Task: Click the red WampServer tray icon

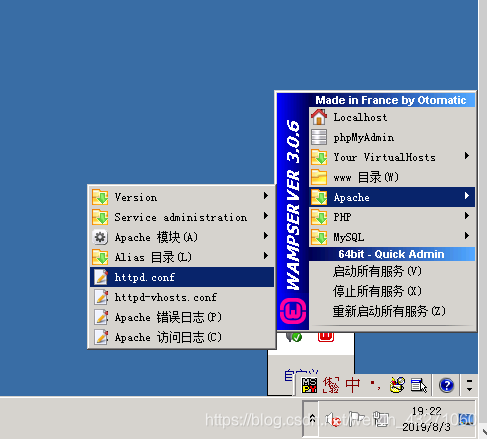Action: [x=326, y=337]
